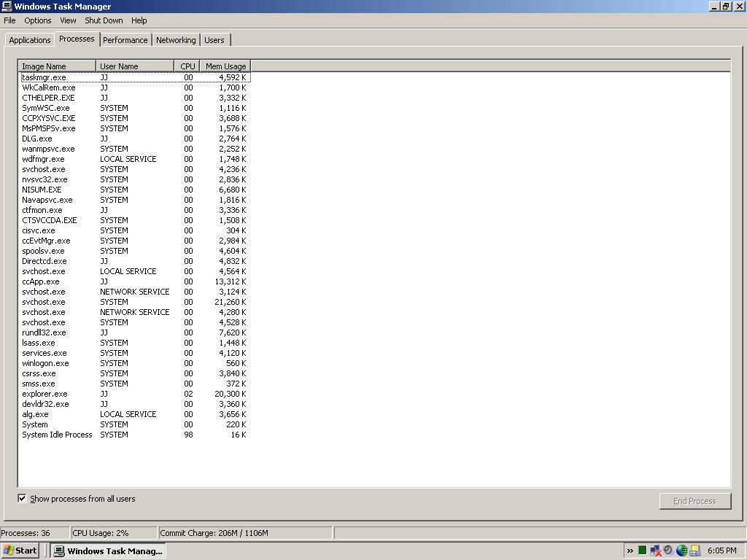This screenshot has height=560, width=747.
Task: Click the Windows Task Manager taskbar button
Action: point(109,551)
